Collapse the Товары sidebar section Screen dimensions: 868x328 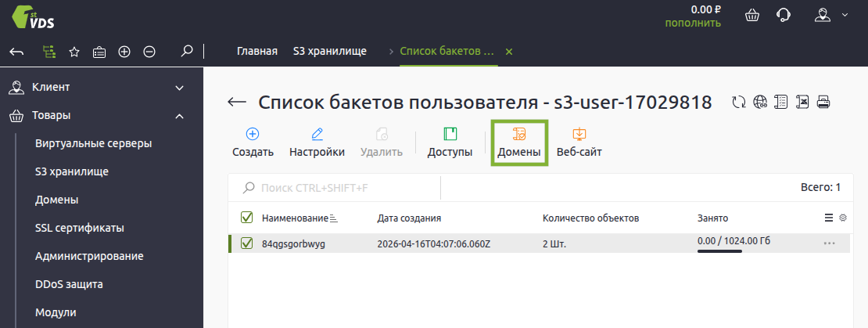pos(179,116)
